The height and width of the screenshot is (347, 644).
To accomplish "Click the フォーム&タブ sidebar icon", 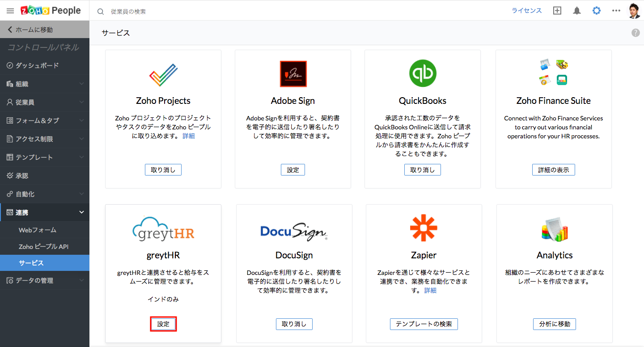I will 10,120.
